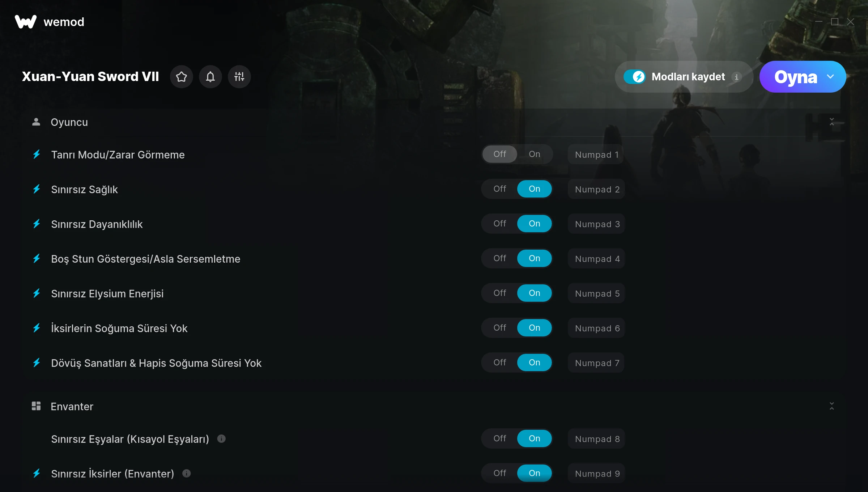Image resolution: width=868 pixels, height=492 pixels.
Task: Collapse the Envanter section
Action: click(x=832, y=406)
